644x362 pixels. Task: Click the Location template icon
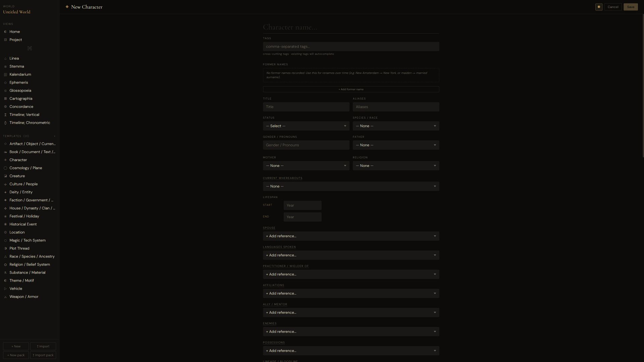click(x=5, y=233)
